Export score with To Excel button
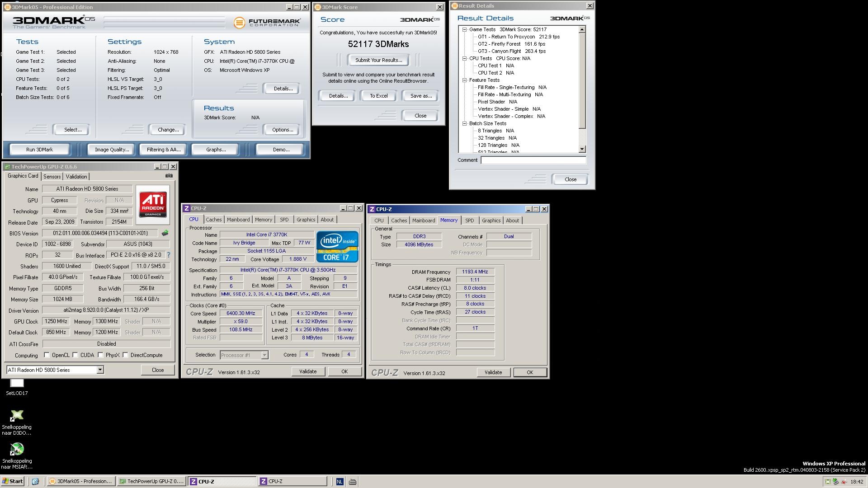 378,96
